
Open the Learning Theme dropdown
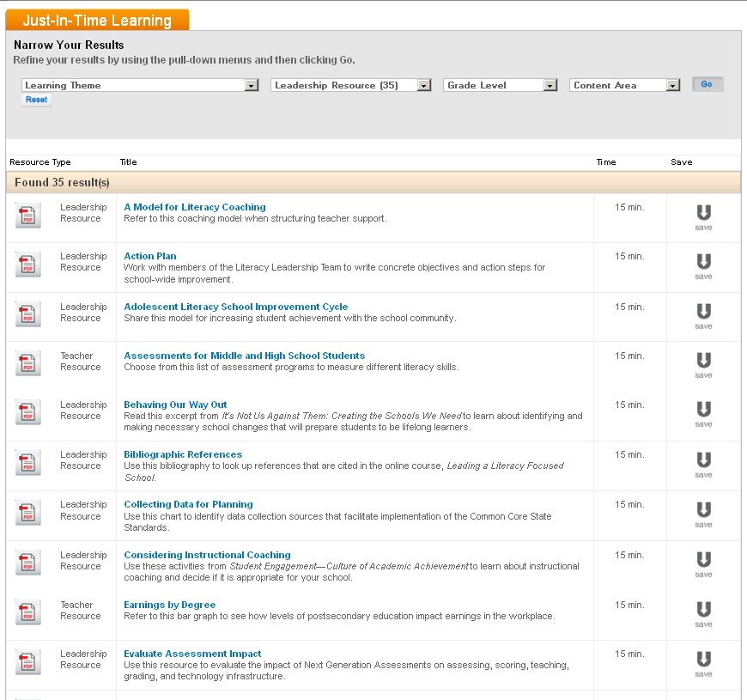[140, 85]
